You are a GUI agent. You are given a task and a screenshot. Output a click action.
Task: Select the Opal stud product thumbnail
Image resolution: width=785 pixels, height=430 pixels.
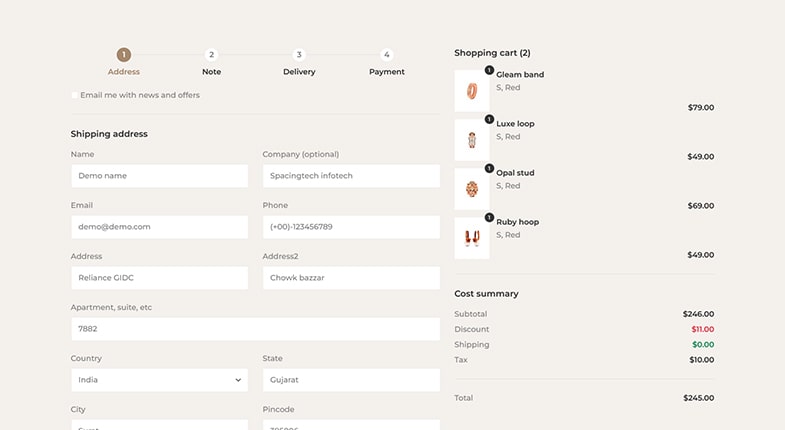point(471,189)
